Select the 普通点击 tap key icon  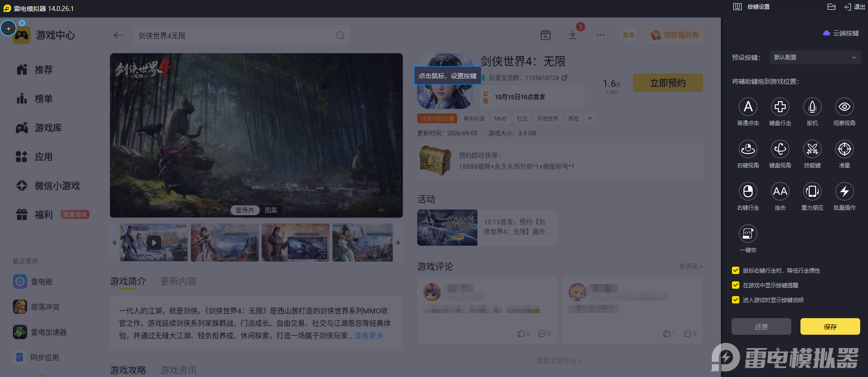748,107
